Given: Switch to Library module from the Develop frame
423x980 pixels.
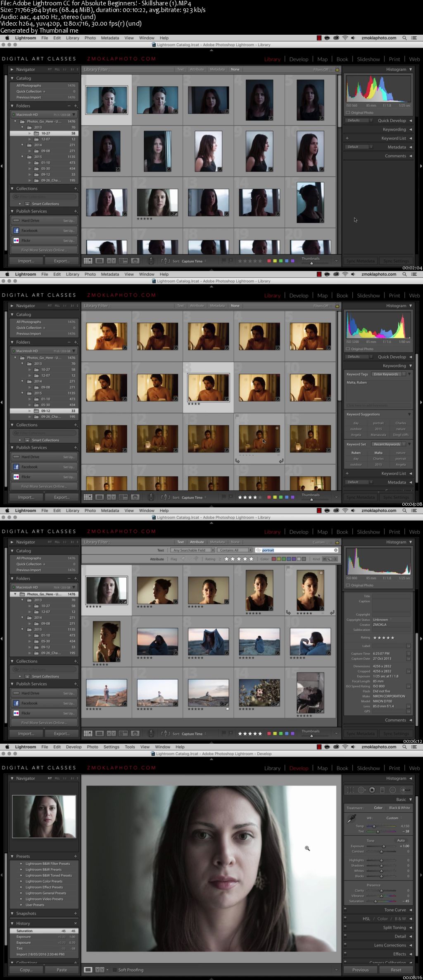Looking at the screenshot, I should [272, 768].
